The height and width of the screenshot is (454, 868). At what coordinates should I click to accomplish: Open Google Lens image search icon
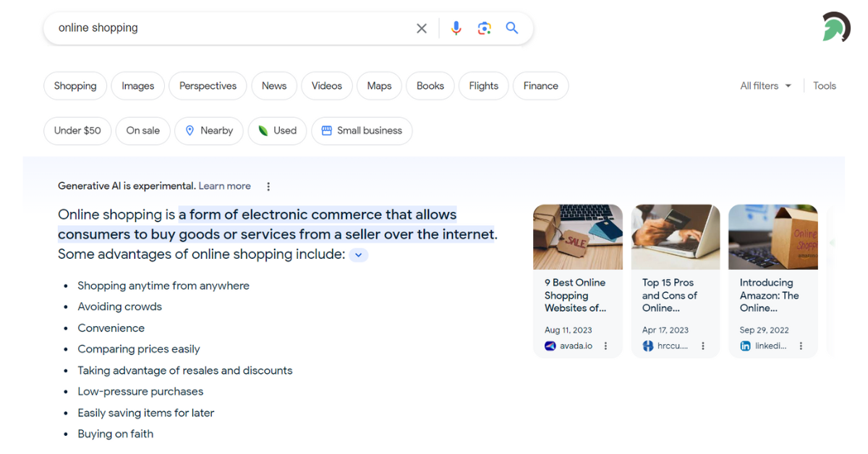(484, 28)
